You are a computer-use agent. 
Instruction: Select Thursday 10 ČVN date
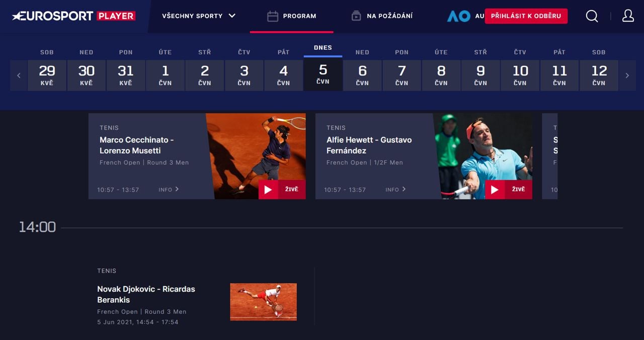point(520,75)
